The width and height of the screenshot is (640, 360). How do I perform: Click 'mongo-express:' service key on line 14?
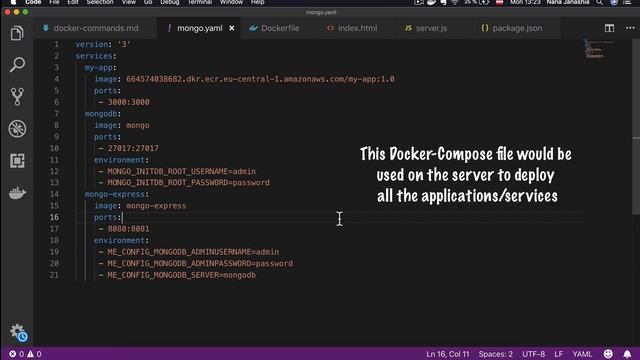[x=117, y=194]
